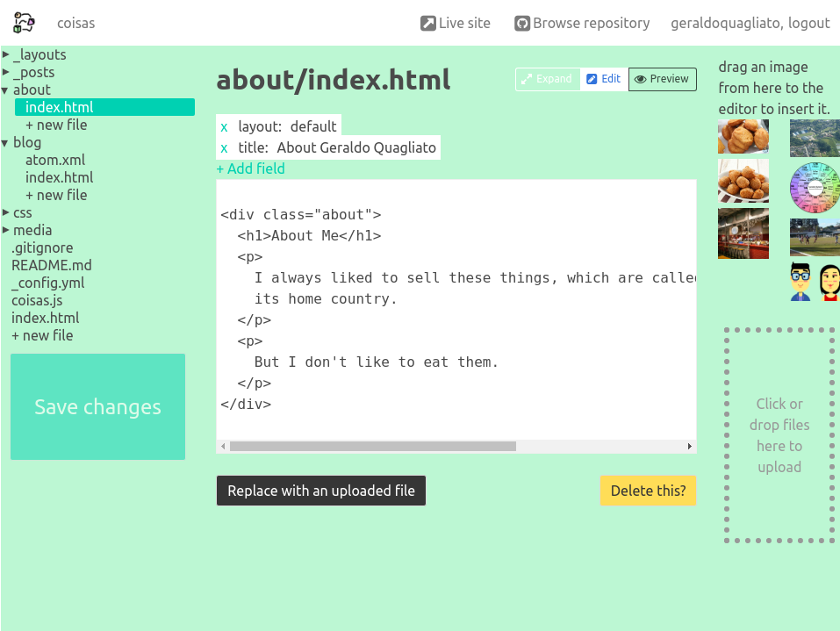The height and width of the screenshot is (631, 840).
Task: Click the dotted file upload drop zone
Action: click(x=779, y=435)
